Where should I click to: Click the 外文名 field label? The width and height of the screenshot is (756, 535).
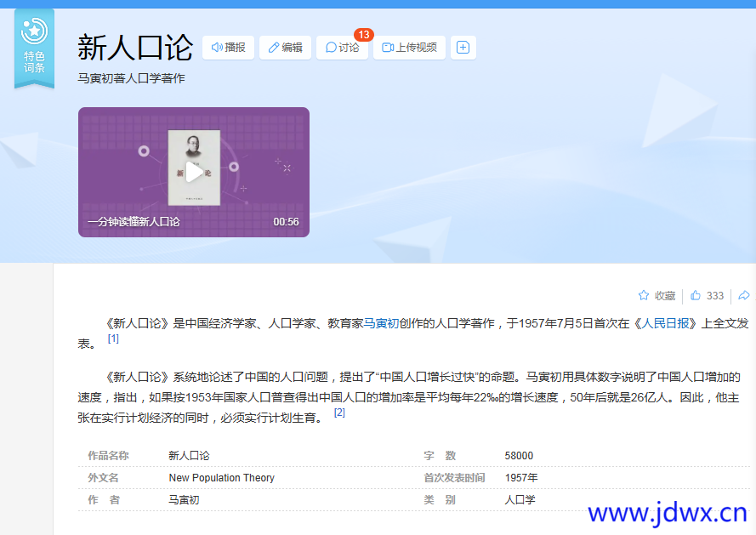pyautogui.click(x=103, y=478)
